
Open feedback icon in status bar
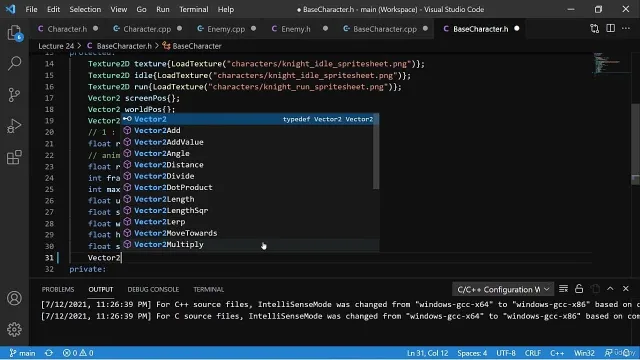(x=609, y=353)
